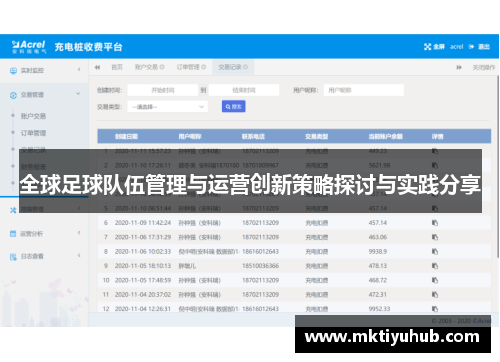The width and height of the screenshot is (500, 362).
Task: Open details icon for row 6 (2020-11-09 11:42:24)
Action: coord(435,223)
